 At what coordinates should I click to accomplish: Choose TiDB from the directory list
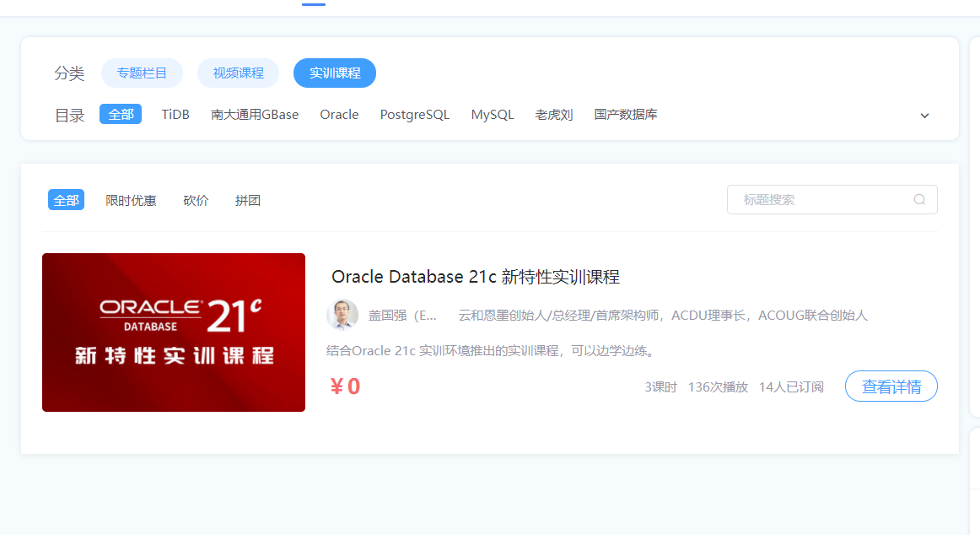(175, 114)
